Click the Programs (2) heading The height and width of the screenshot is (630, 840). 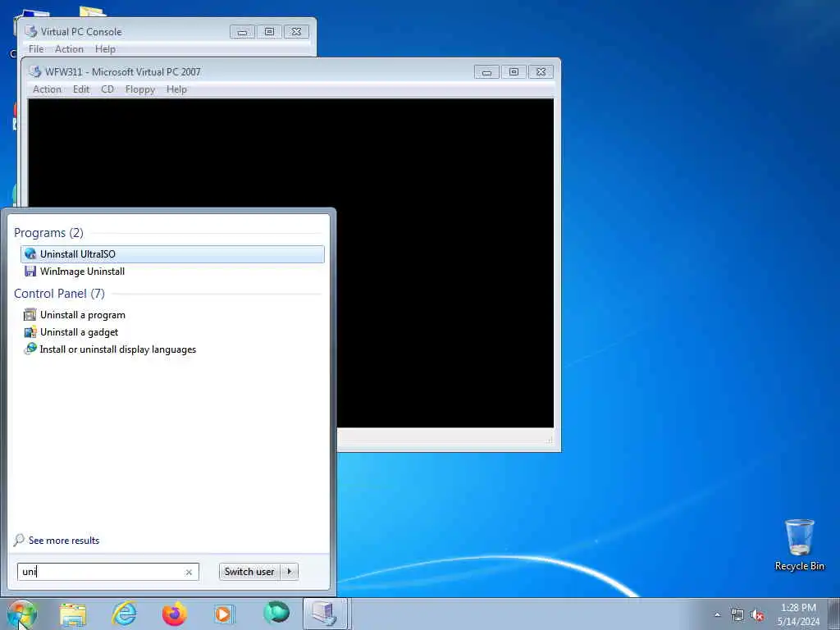(x=48, y=232)
